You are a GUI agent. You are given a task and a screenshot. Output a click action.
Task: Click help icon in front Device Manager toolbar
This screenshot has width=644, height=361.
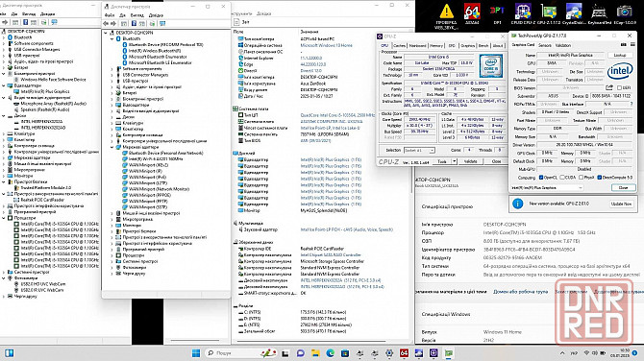tap(134, 23)
